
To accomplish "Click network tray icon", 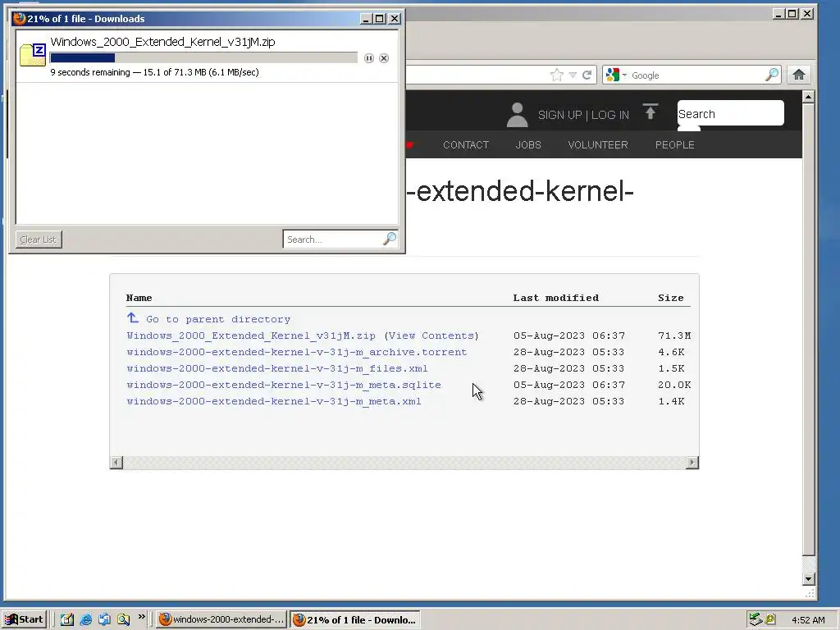I will point(756,619).
